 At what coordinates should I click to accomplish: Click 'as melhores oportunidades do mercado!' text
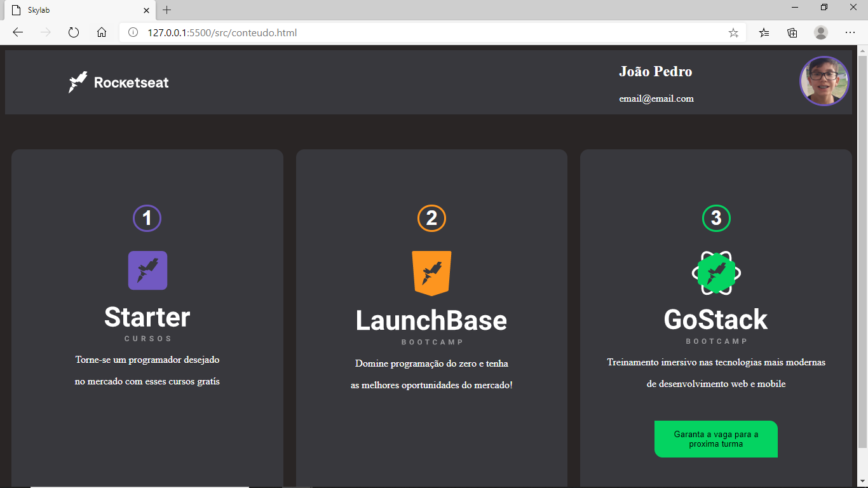pos(431,385)
